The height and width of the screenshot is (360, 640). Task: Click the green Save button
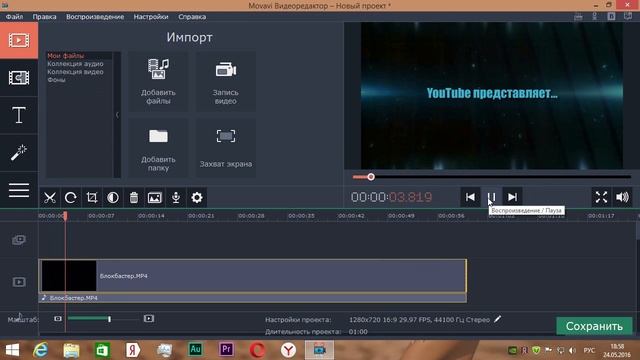click(594, 326)
